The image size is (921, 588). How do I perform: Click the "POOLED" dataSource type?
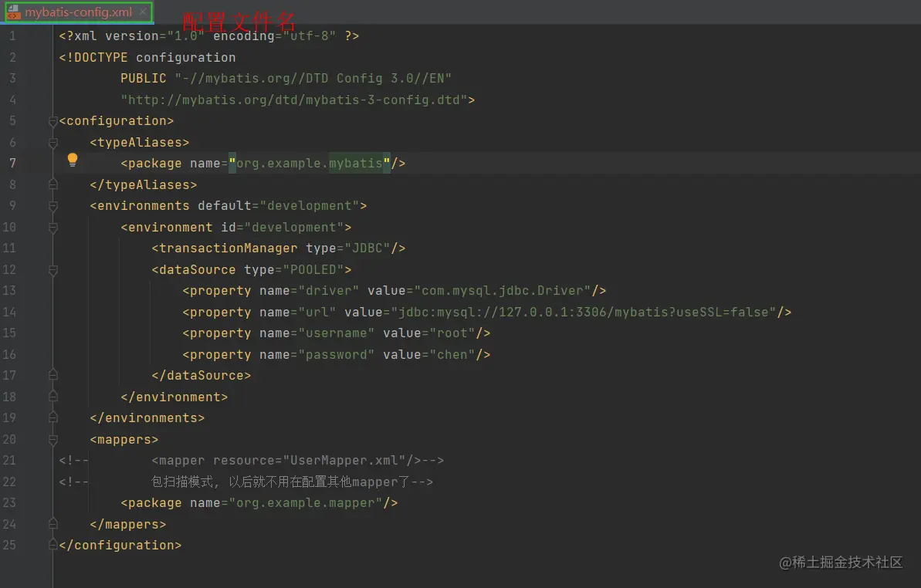tap(313, 270)
